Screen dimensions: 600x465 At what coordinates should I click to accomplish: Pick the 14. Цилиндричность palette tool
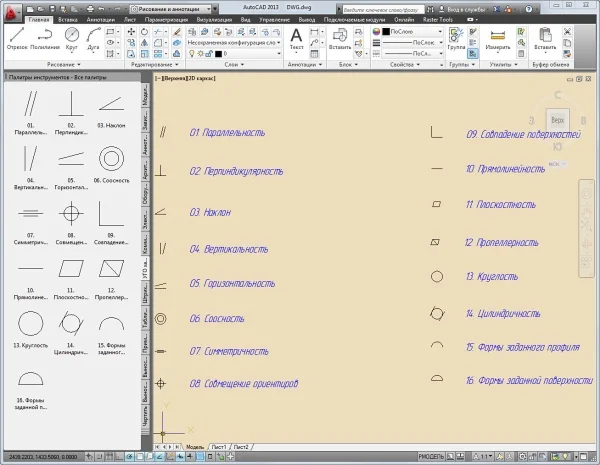[71, 332]
